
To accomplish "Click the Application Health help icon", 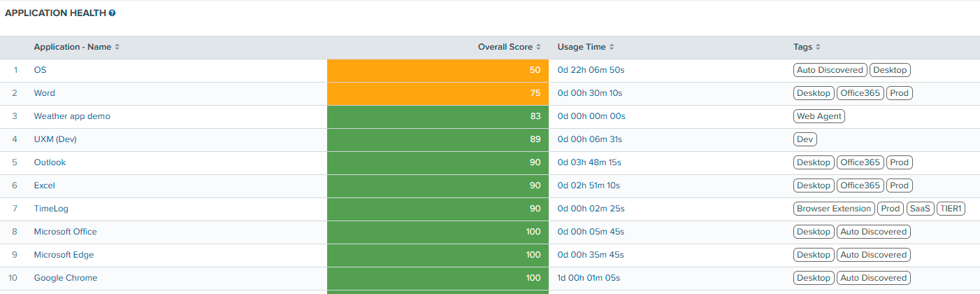I will tap(112, 13).
